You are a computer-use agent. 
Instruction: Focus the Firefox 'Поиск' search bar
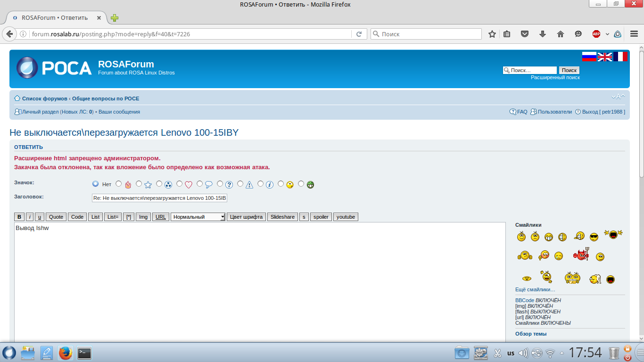coord(426,34)
